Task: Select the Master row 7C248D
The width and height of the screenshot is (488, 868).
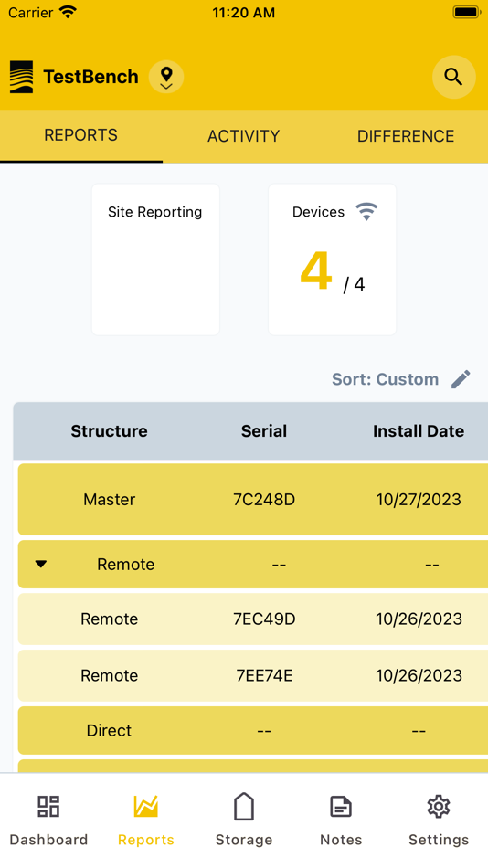Action: tap(253, 499)
